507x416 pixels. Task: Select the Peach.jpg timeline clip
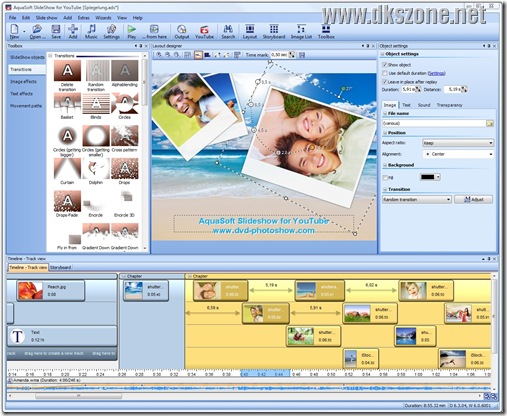click(x=51, y=290)
